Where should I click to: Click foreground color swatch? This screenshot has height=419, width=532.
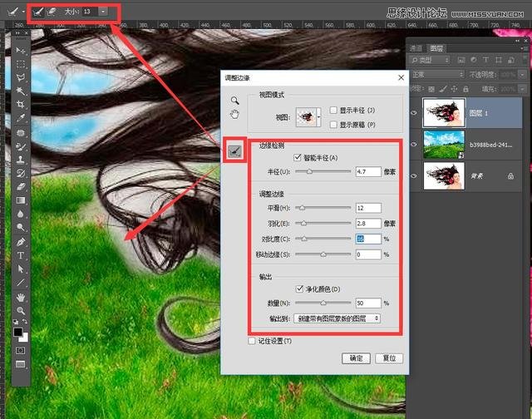(18, 333)
